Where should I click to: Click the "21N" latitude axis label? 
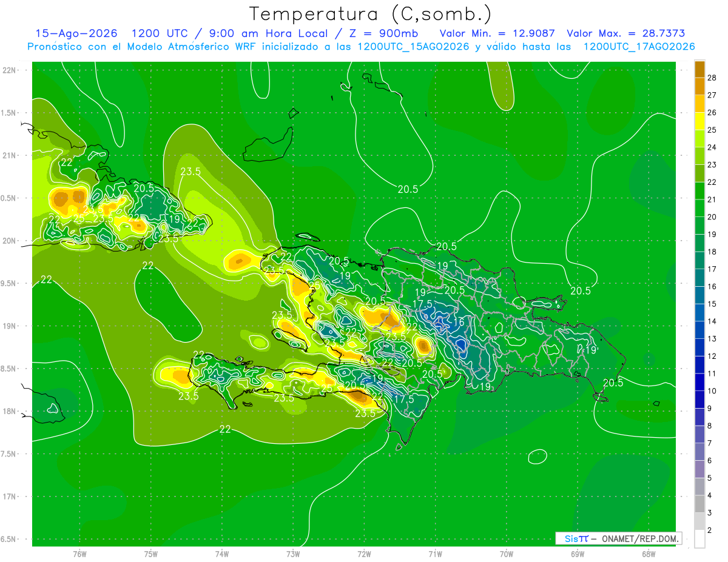pos(10,155)
